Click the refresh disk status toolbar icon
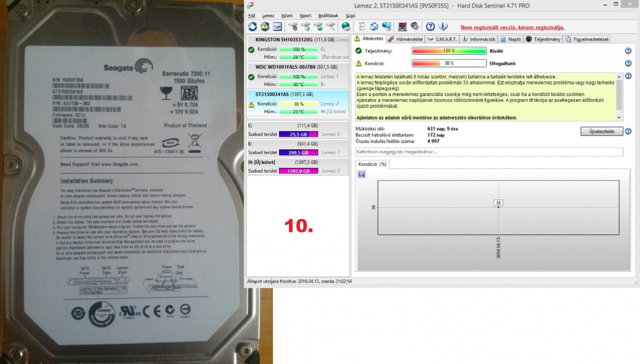Viewport: 640px width, 364px height. click(x=252, y=26)
